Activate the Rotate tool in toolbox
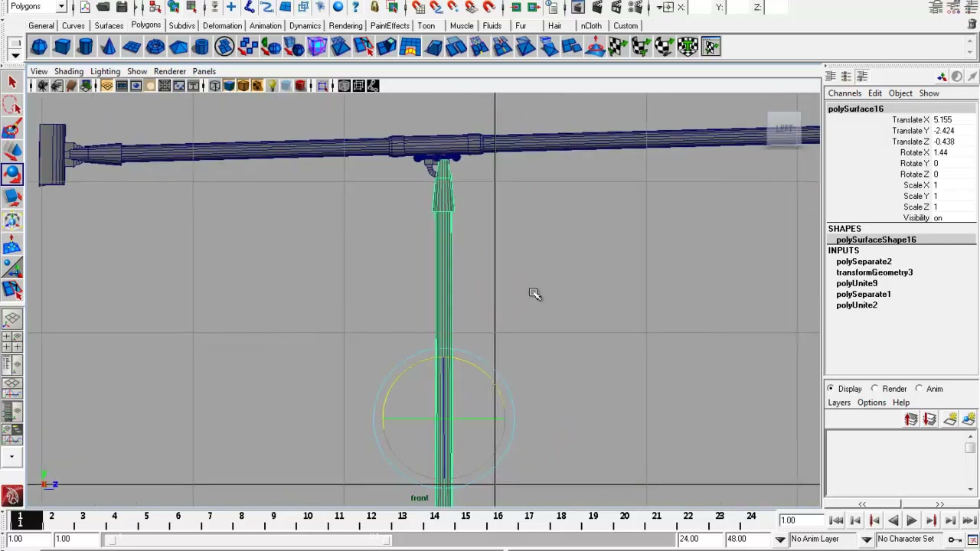Image resolution: width=980 pixels, height=551 pixels. (12, 174)
